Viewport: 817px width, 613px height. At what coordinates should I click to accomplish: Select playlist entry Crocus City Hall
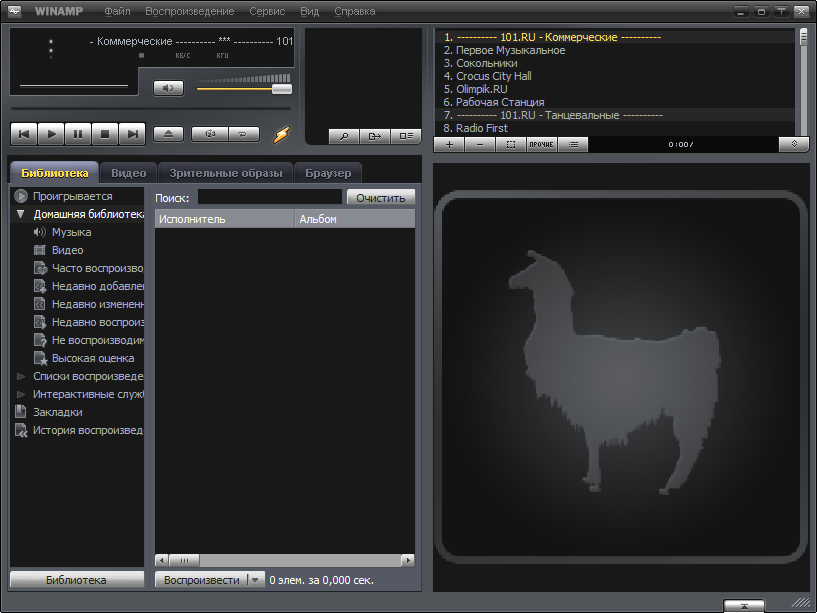615,76
